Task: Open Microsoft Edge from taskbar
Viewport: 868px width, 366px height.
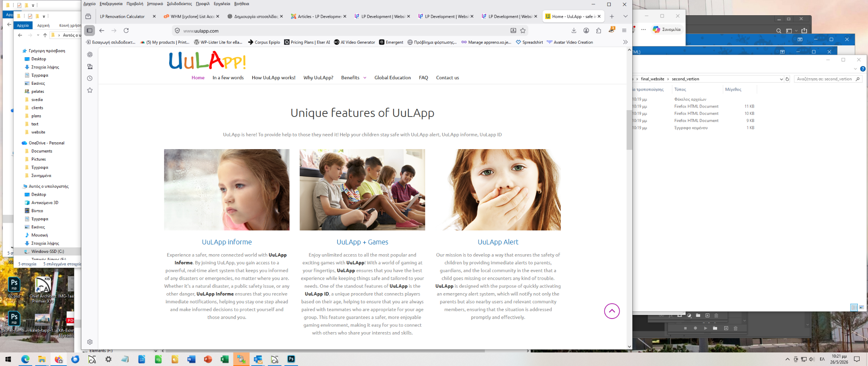Action: point(25,359)
